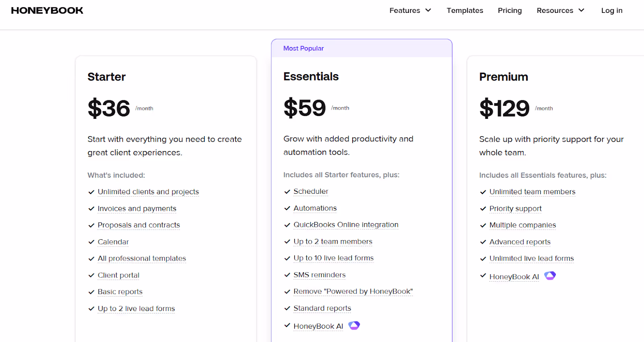Click checkmark next to Scheduler feature
This screenshot has width=644, height=342.
pos(287,192)
